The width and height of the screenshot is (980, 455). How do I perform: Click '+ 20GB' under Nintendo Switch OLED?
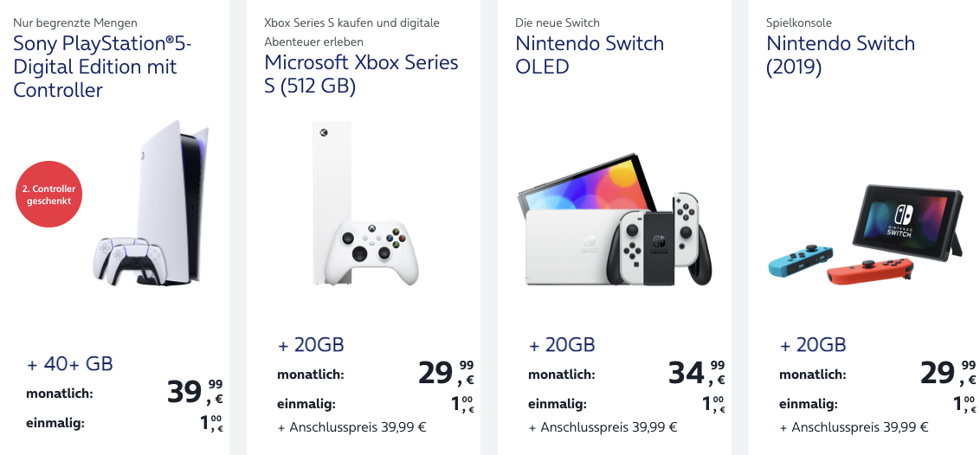pos(562,345)
